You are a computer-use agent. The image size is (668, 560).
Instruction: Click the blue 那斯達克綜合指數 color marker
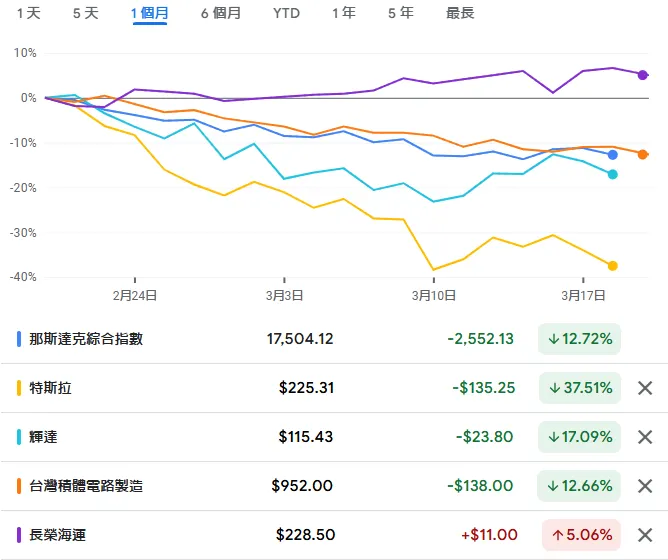(19, 339)
